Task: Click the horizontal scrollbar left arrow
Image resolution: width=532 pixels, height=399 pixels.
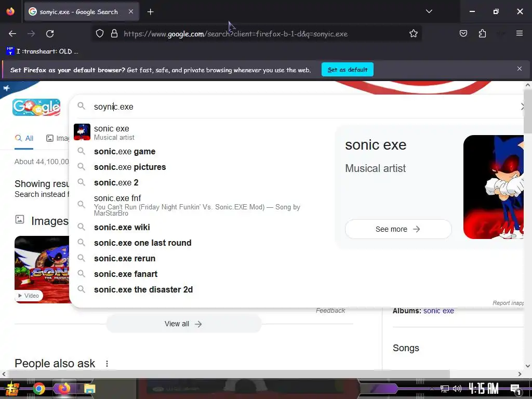Action: pos(4,374)
